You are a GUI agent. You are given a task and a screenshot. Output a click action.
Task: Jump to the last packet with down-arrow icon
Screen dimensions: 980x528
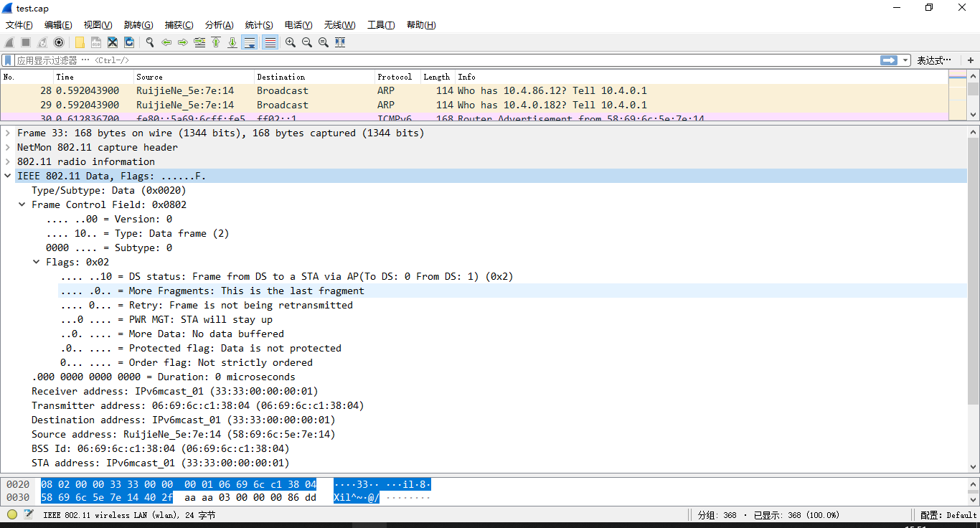(x=232, y=42)
